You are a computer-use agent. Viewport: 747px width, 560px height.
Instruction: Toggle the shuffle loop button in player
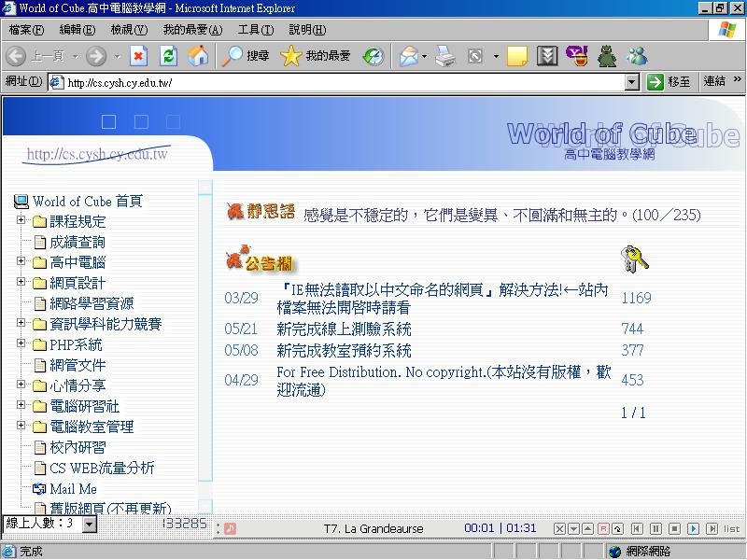(618, 528)
